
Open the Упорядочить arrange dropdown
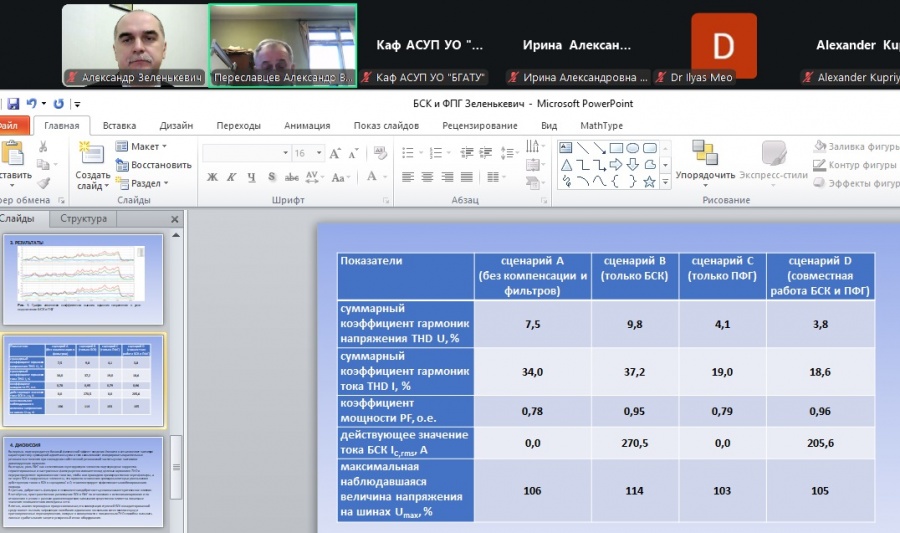click(x=705, y=175)
